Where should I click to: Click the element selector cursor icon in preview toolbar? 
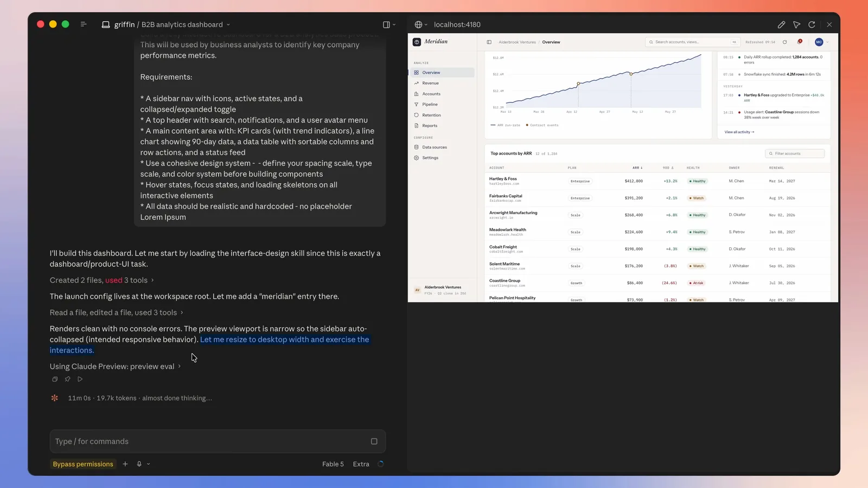[x=796, y=24]
